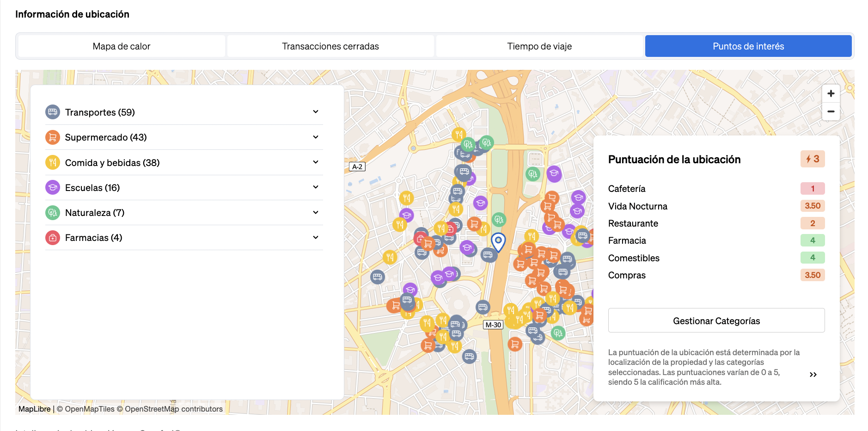Click the yellow restaurant marker at map top
Image resolution: width=868 pixels, height=431 pixels.
tap(458, 135)
